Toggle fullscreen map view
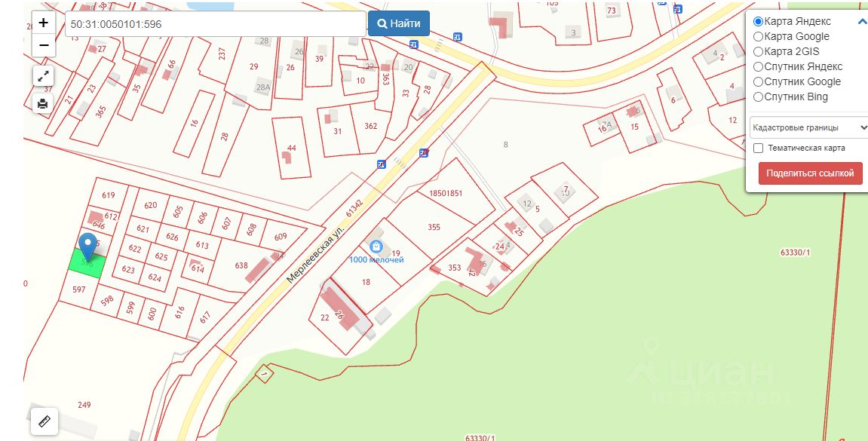 point(43,76)
